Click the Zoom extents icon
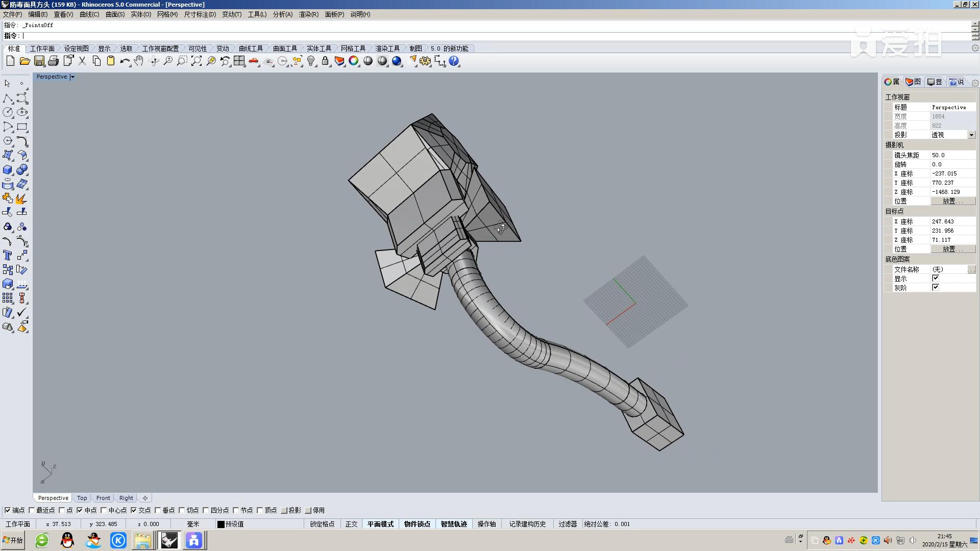Screen dimensions: 980x551 197,61
